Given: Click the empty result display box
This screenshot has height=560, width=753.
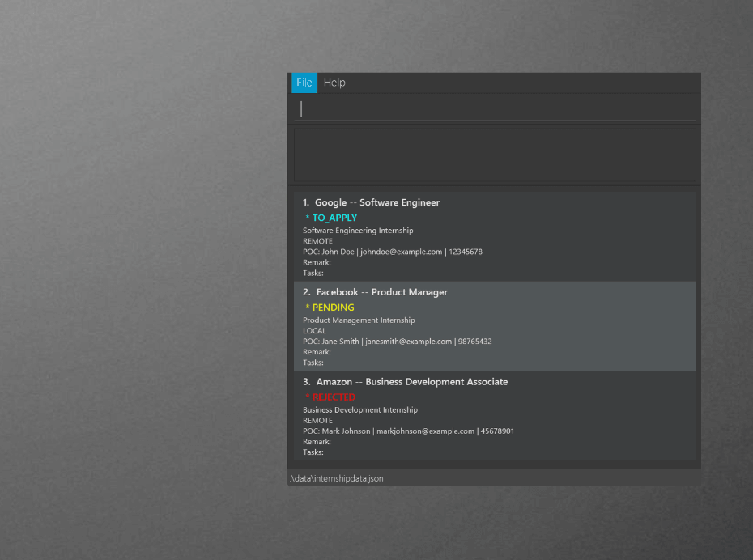Looking at the screenshot, I should click(494, 155).
